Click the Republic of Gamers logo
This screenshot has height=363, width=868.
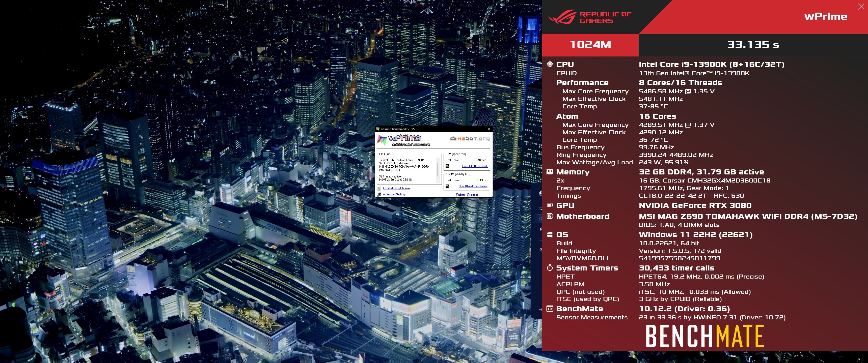(x=590, y=17)
